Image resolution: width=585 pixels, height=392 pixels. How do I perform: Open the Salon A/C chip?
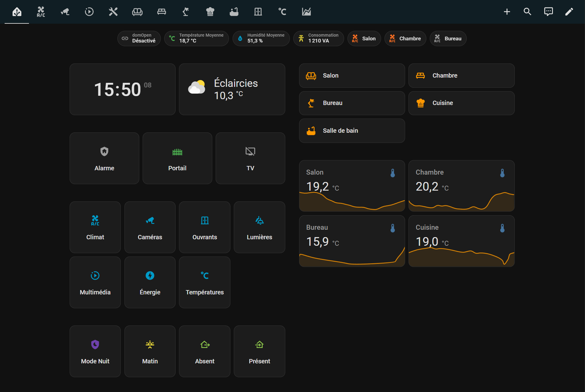point(364,38)
